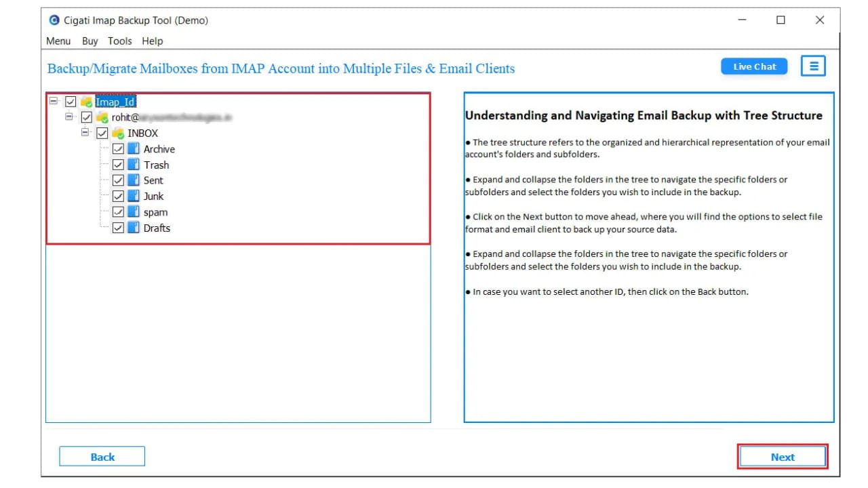Click the Next button
The height and width of the screenshot is (488, 868).
tap(783, 457)
